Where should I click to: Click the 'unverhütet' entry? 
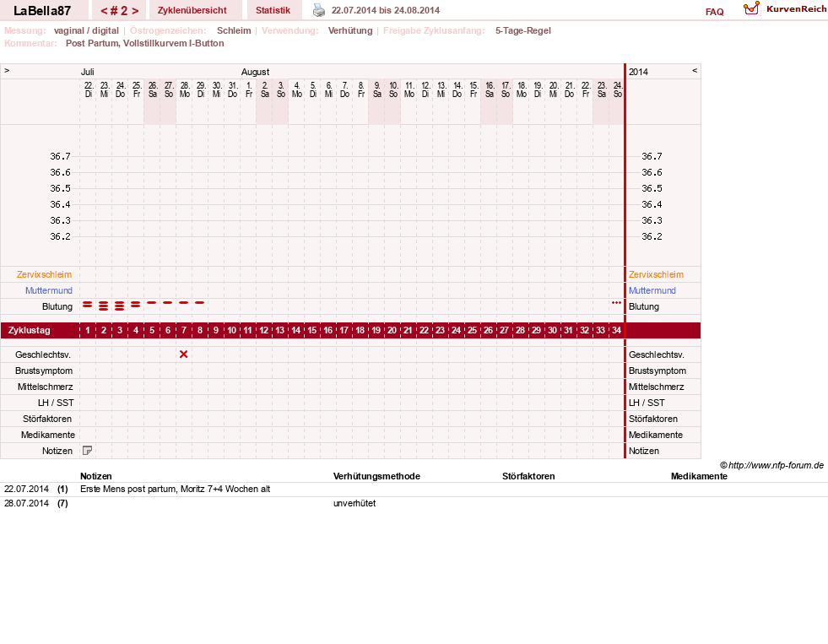click(354, 503)
